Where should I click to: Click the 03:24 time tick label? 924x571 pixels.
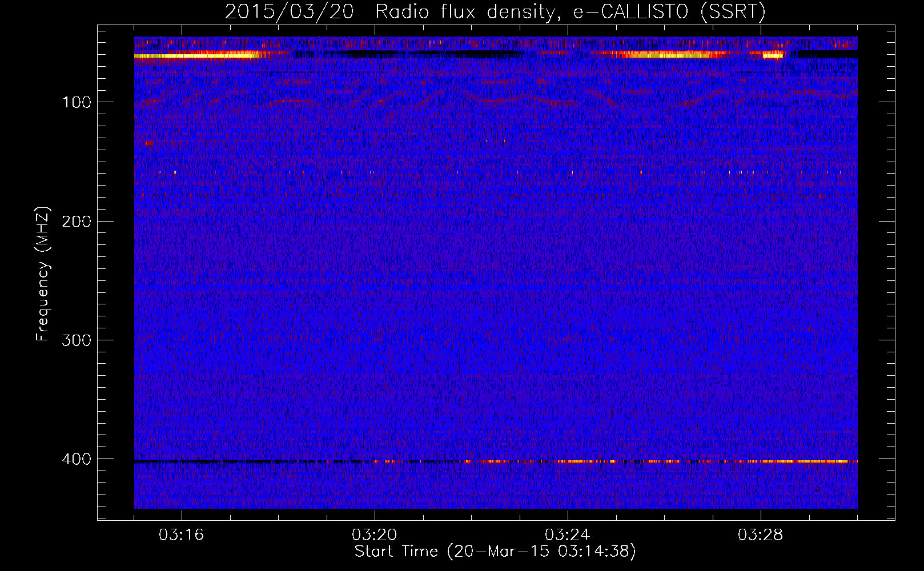click(568, 535)
